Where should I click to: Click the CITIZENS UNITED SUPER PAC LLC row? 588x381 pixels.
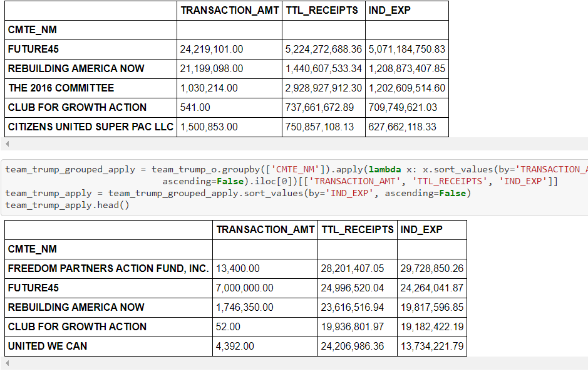(90, 127)
